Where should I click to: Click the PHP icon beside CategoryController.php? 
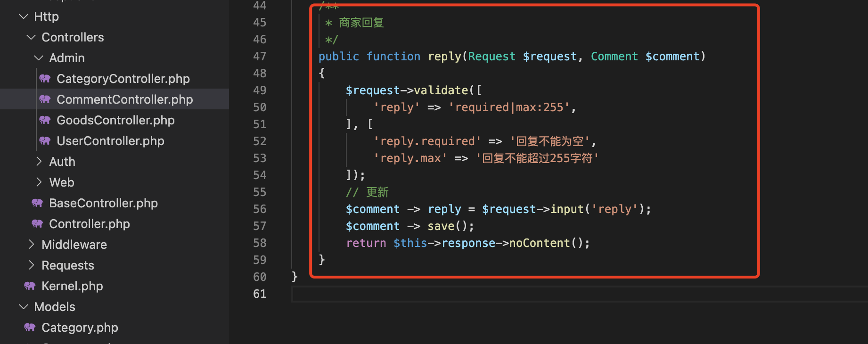45,78
